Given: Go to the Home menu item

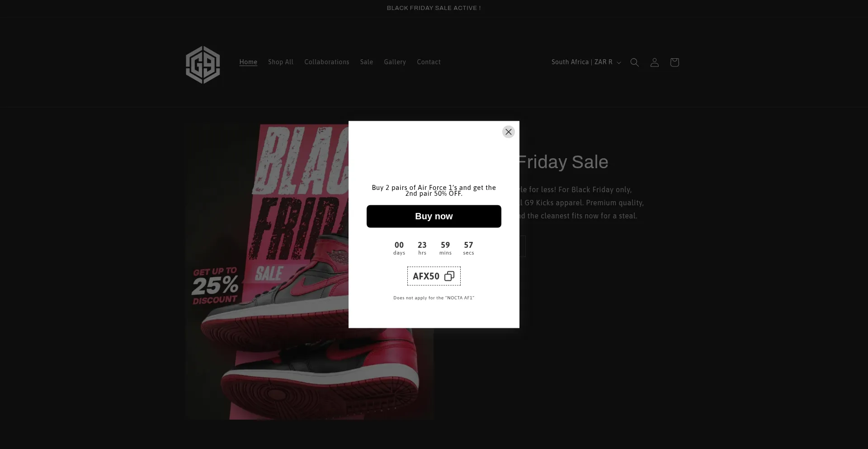Looking at the screenshot, I should 248,62.
